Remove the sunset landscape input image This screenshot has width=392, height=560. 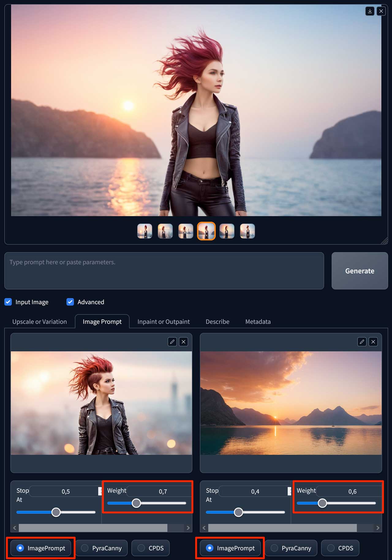click(x=373, y=342)
